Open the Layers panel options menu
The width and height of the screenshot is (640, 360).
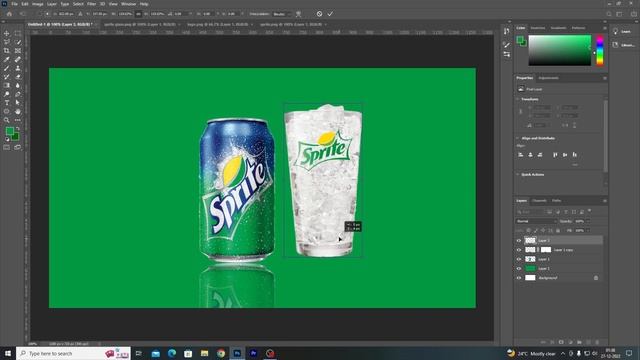click(604, 201)
